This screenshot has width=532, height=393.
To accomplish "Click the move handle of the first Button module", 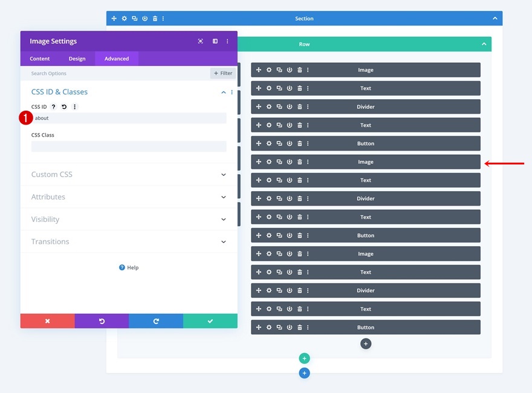I will pyautogui.click(x=259, y=143).
